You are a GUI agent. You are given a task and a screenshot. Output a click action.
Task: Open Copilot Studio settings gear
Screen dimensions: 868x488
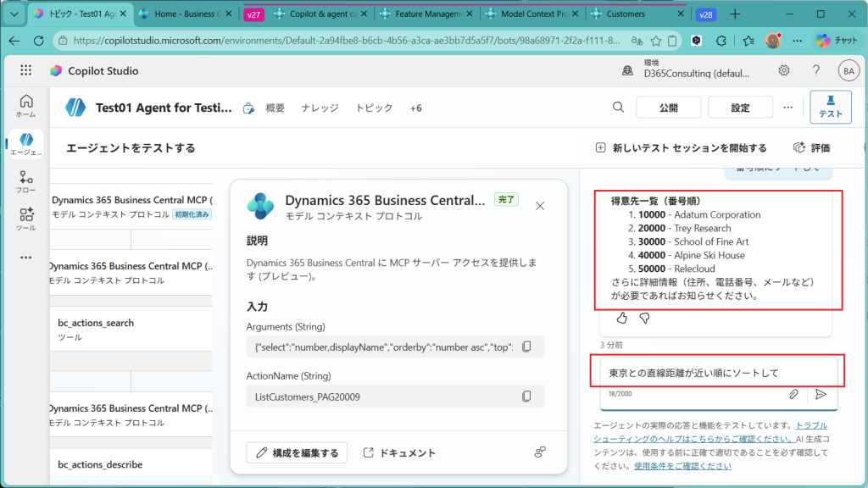click(x=784, y=70)
